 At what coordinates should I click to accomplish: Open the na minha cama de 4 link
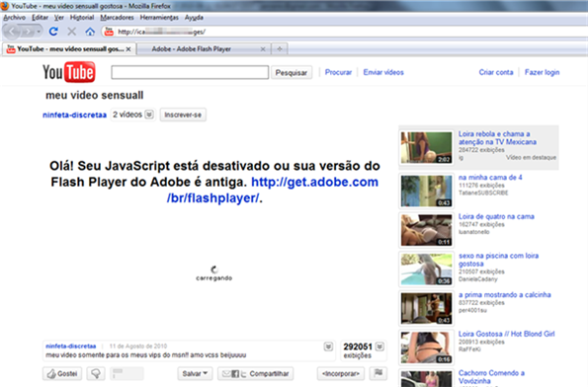(x=490, y=177)
